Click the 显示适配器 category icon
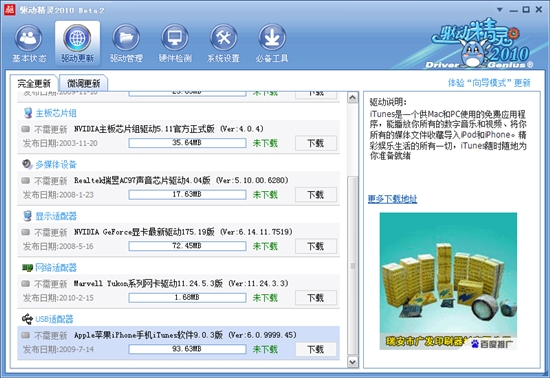Viewport: 550px width, 378px height. 28,216
